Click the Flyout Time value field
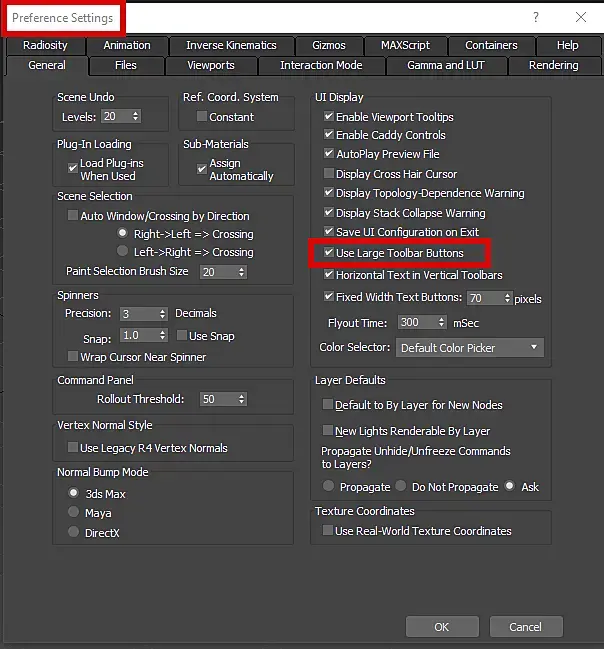The width and height of the screenshot is (604, 649). click(417, 322)
